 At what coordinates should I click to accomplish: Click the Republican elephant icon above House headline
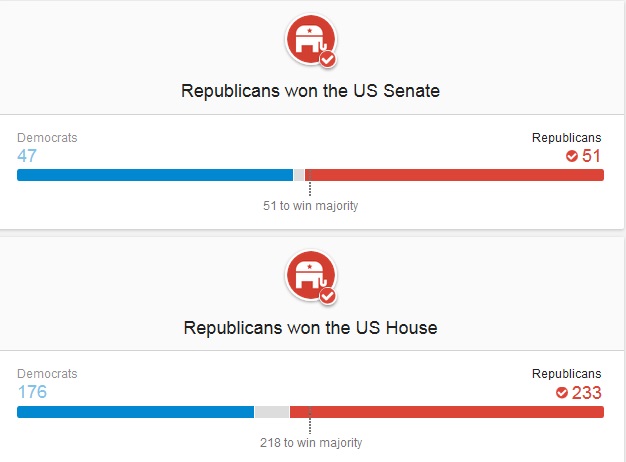pyautogui.click(x=311, y=276)
